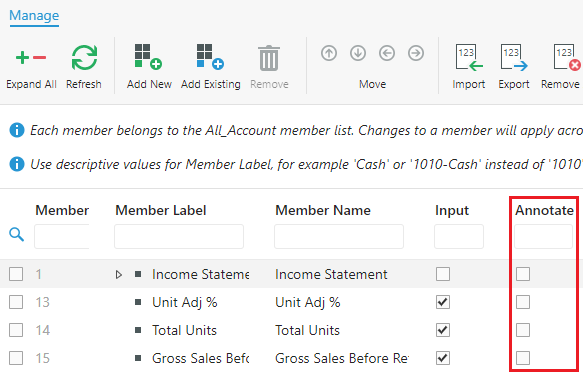Click the Remove icon with red X

pyautogui.click(x=567, y=58)
